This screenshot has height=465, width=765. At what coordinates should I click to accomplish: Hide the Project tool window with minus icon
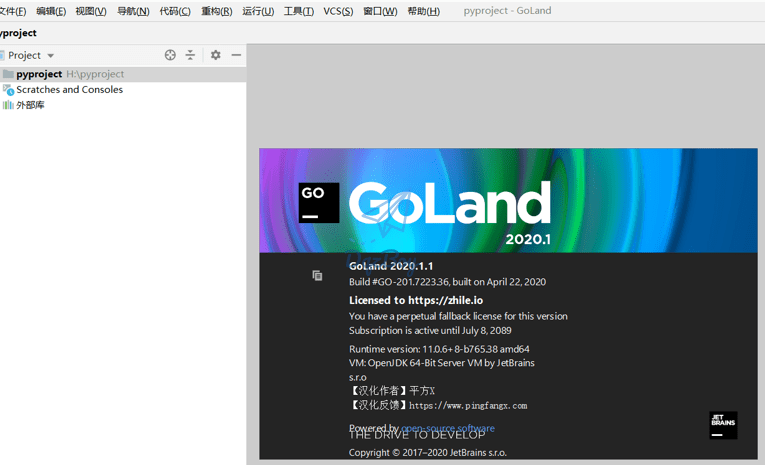tap(236, 55)
